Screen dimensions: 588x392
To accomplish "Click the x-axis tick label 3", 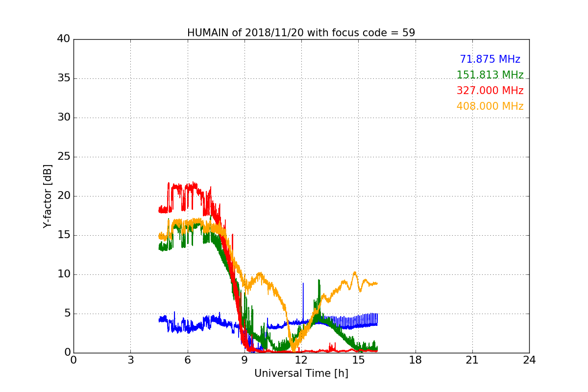I will pos(130,360).
